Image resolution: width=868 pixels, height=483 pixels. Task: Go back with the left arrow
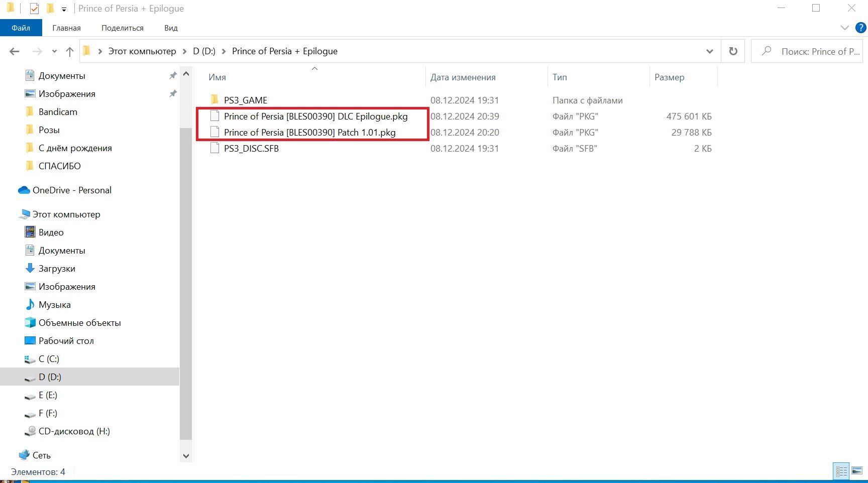(15, 51)
